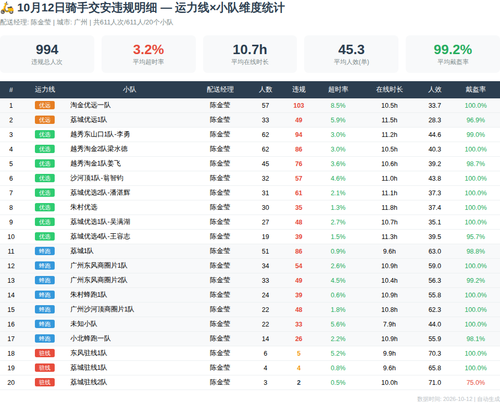Select team name 淘金优选一队

[x=90, y=105]
